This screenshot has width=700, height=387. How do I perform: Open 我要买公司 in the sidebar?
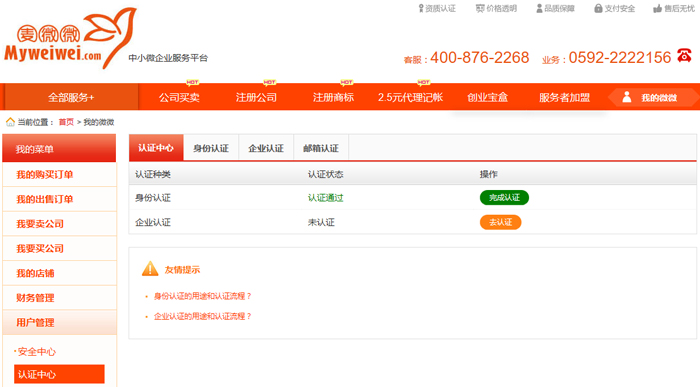pyautogui.click(x=59, y=248)
